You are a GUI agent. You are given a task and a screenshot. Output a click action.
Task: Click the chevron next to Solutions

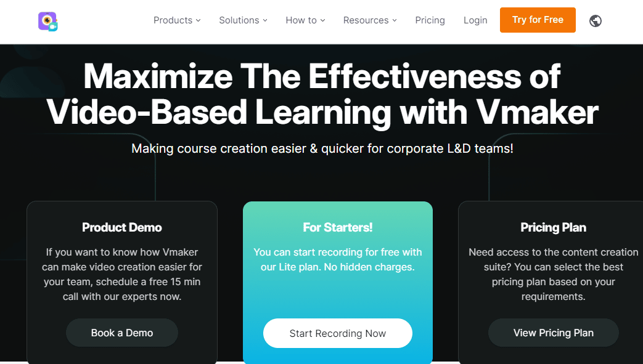coord(265,20)
